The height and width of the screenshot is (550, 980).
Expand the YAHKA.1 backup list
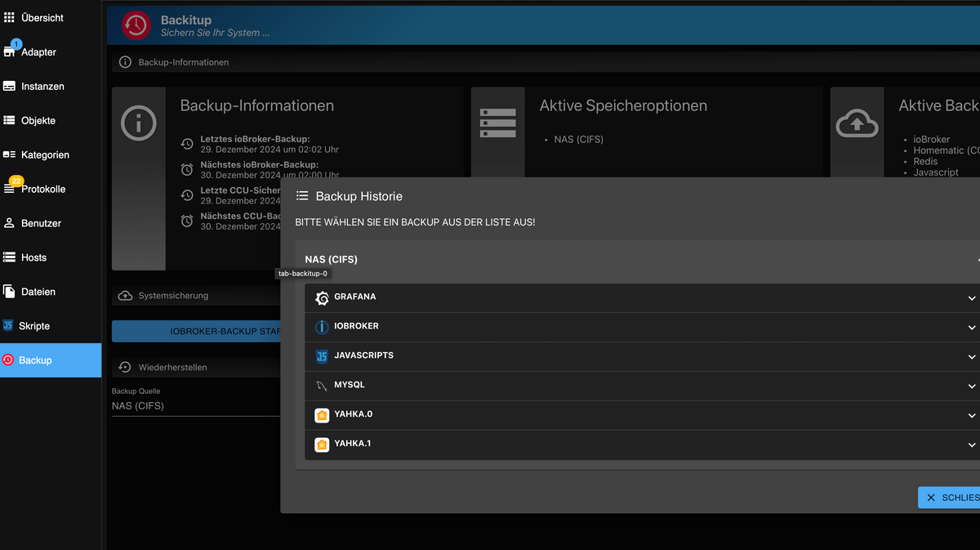pos(972,445)
